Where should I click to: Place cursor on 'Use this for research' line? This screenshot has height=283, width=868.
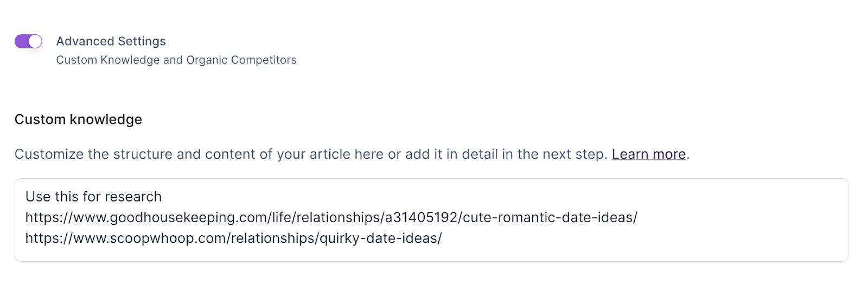93,197
